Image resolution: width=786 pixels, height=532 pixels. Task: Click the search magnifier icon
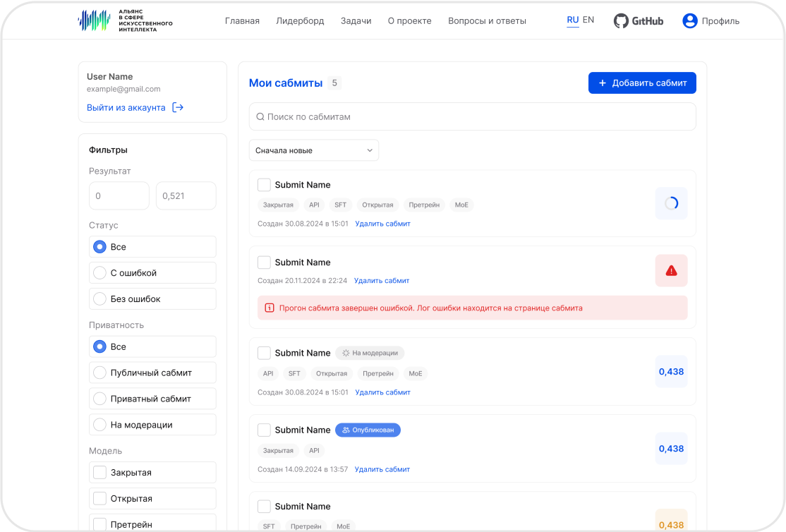click(x=260, y=117)
